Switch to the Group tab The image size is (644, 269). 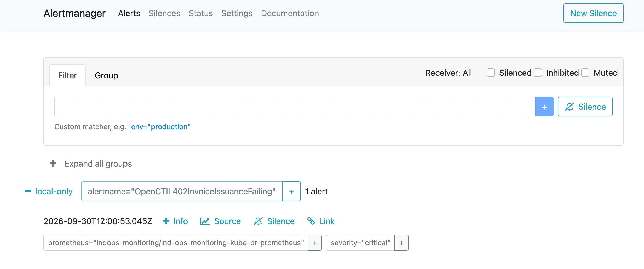[x=106, y=75]
